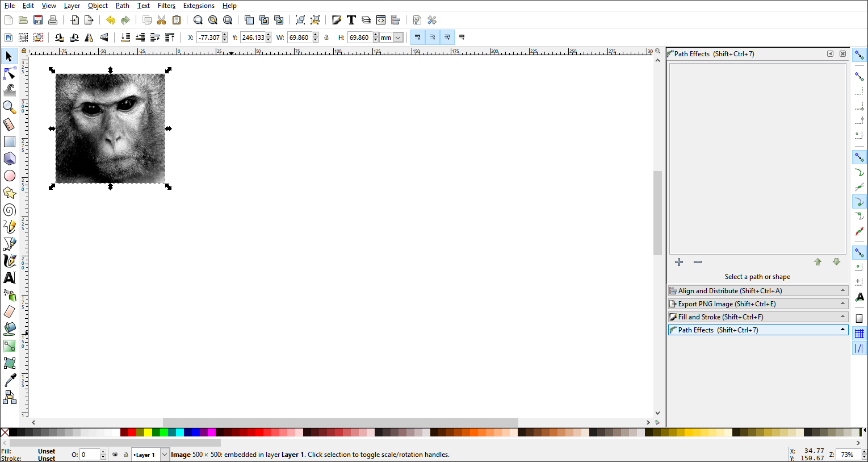
Task: Select the Rectangle tool
Action: [x=9, y=141]
